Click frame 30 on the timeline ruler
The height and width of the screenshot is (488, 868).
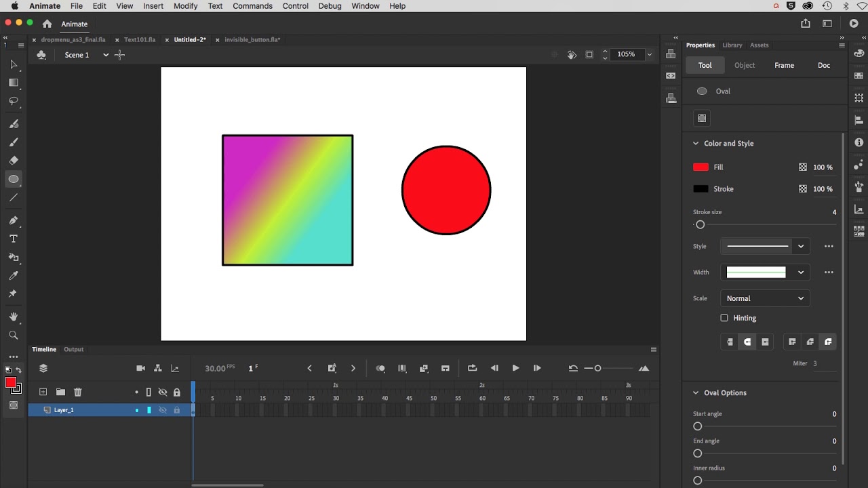click(x=336, y=399)
